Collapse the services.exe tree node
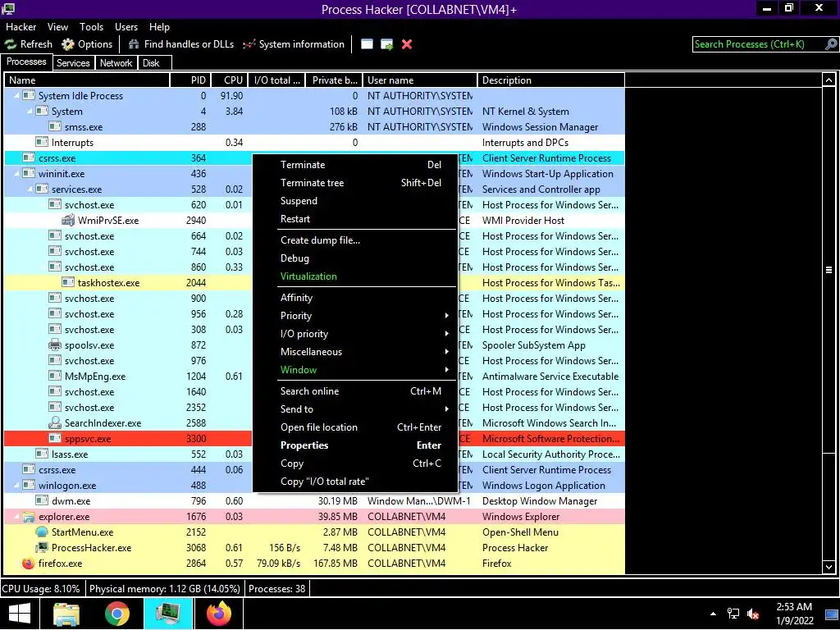This screenshot has height=630, width=840. click(30, 189)
